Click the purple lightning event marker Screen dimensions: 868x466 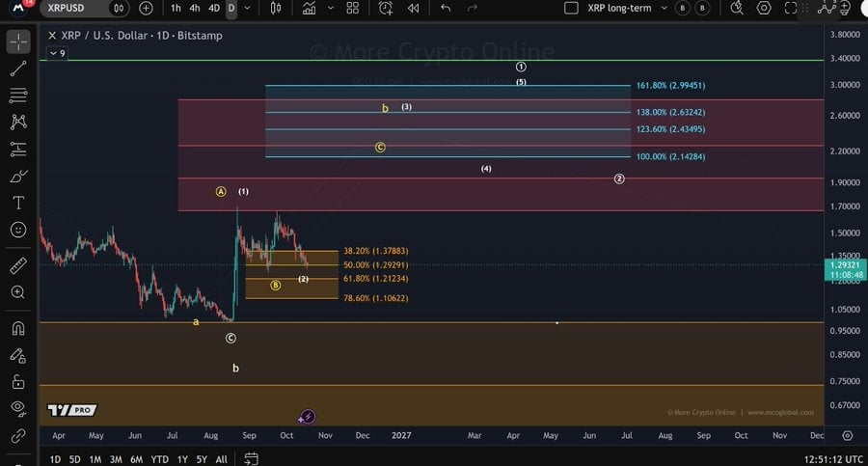pos(308,416)
